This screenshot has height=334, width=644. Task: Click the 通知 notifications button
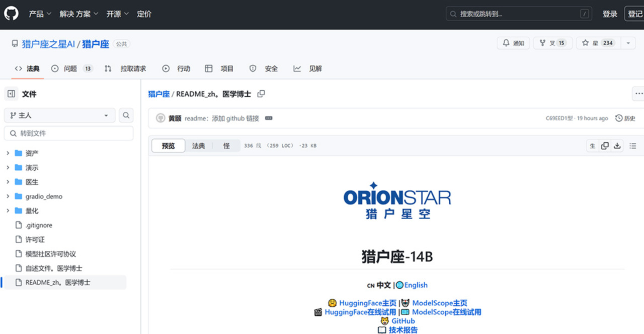513,43
